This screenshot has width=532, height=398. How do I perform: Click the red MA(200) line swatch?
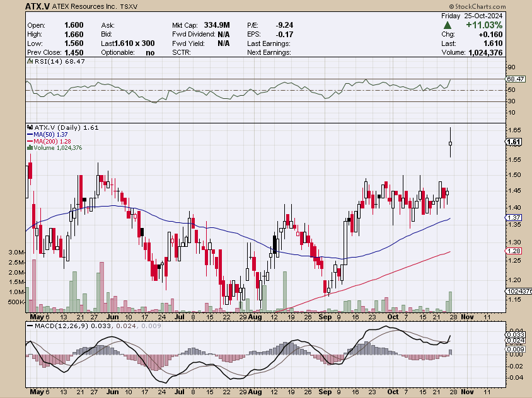pyautogui.click(x=30, y=141)
